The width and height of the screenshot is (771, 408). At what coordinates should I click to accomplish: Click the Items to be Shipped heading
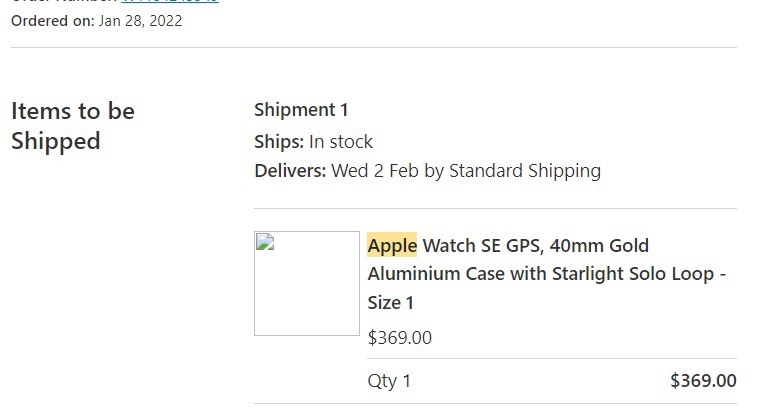(73, 126)
